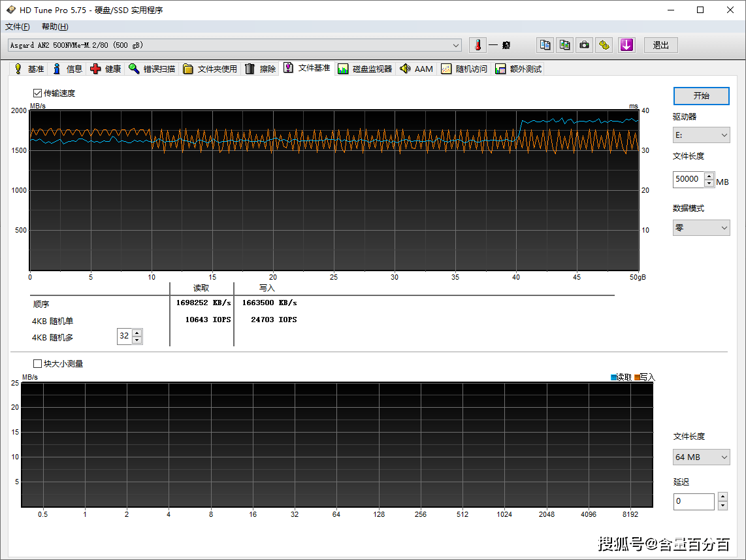Open the options wrench icon
Screen dimensions: 746x560
click(x=605, y=45)
